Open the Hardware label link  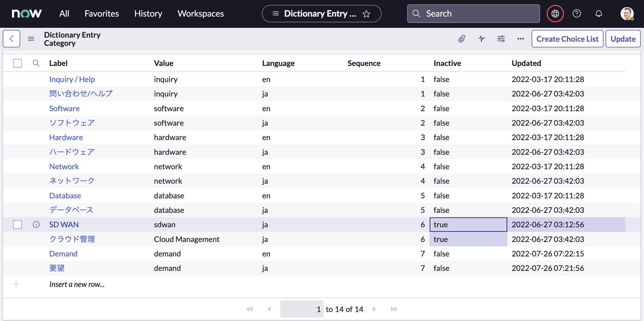click(66, 137)
